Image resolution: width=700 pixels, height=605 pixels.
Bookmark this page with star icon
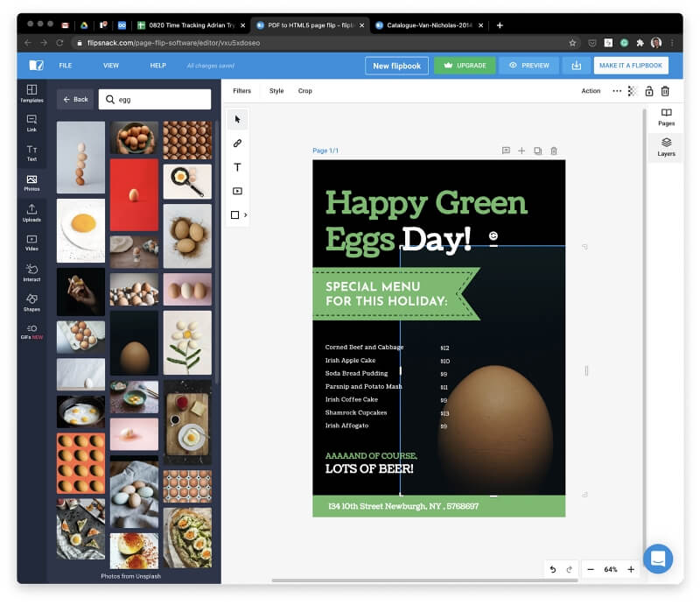(572, 43)
